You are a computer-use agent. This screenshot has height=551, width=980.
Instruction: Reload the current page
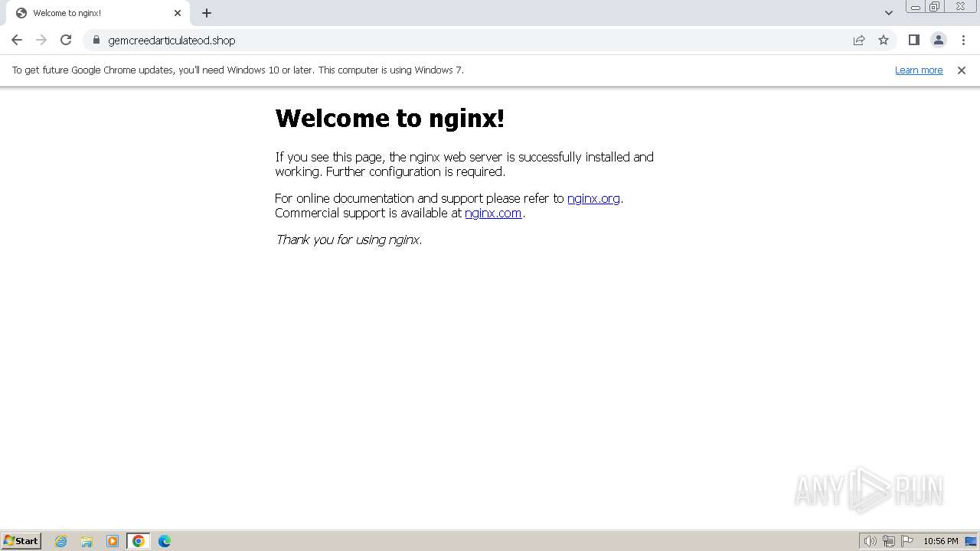[66, 40]
